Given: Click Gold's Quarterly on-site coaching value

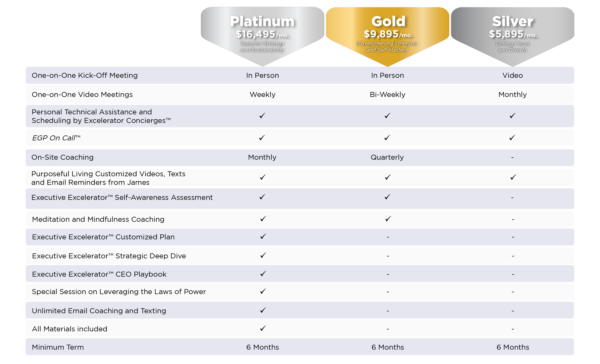Looking at the screenshot, I should coord(387,157).
